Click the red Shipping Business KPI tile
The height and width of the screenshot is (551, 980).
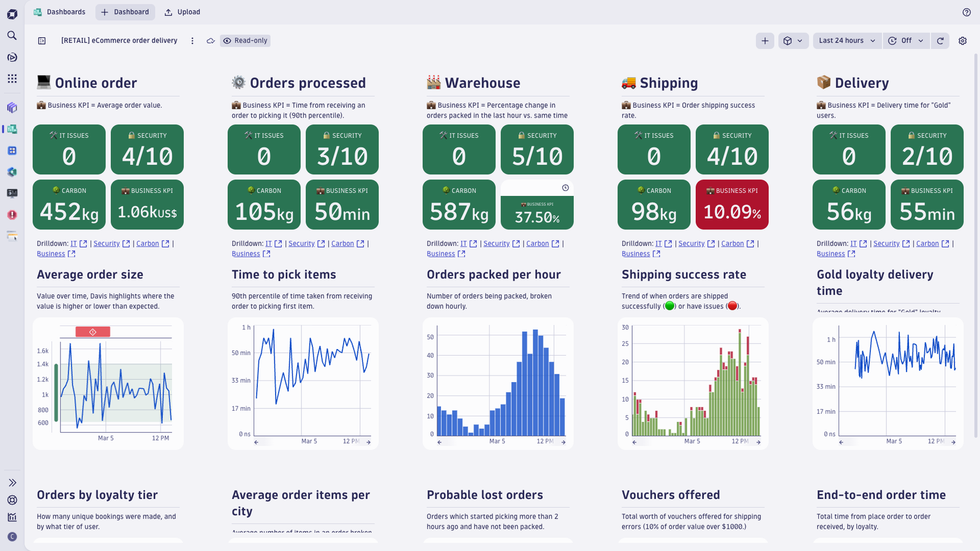pyautogui.click(x=732, y=204)
